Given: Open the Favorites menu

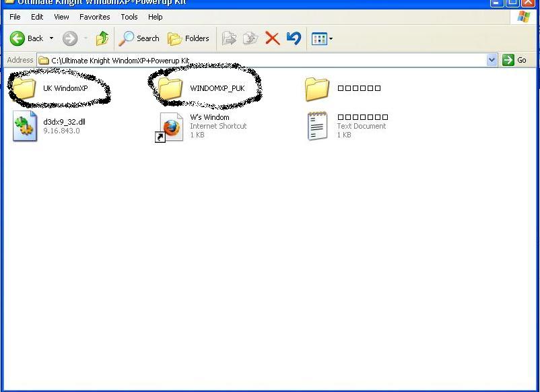Looking at the screenshot, I should pos(95,17).
